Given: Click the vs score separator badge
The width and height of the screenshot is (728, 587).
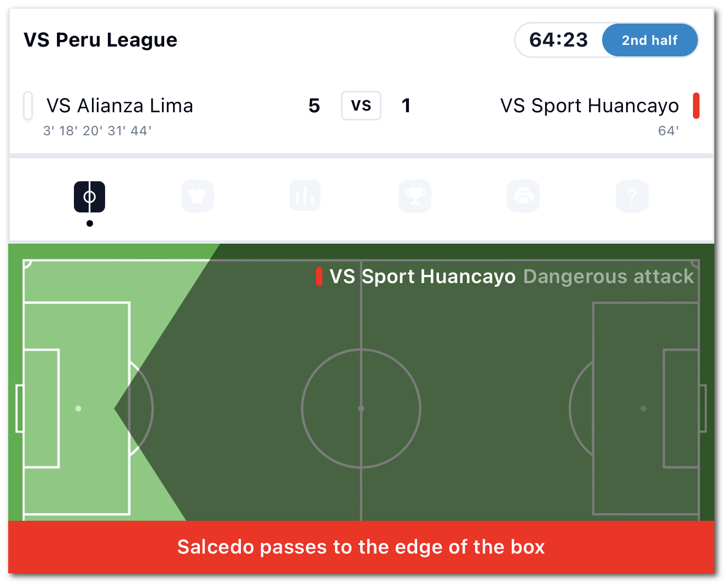Looking at the screenshot, I should click(x=361, y=106).
